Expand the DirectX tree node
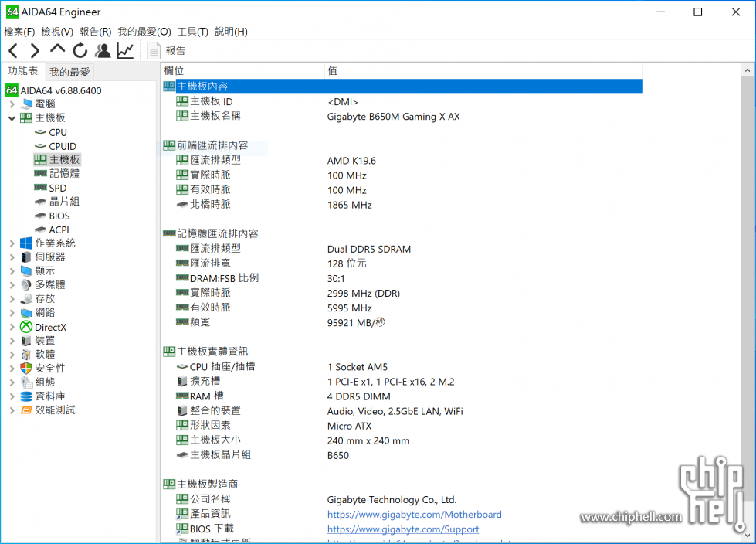The image size is (756, 544). point(12,327)
